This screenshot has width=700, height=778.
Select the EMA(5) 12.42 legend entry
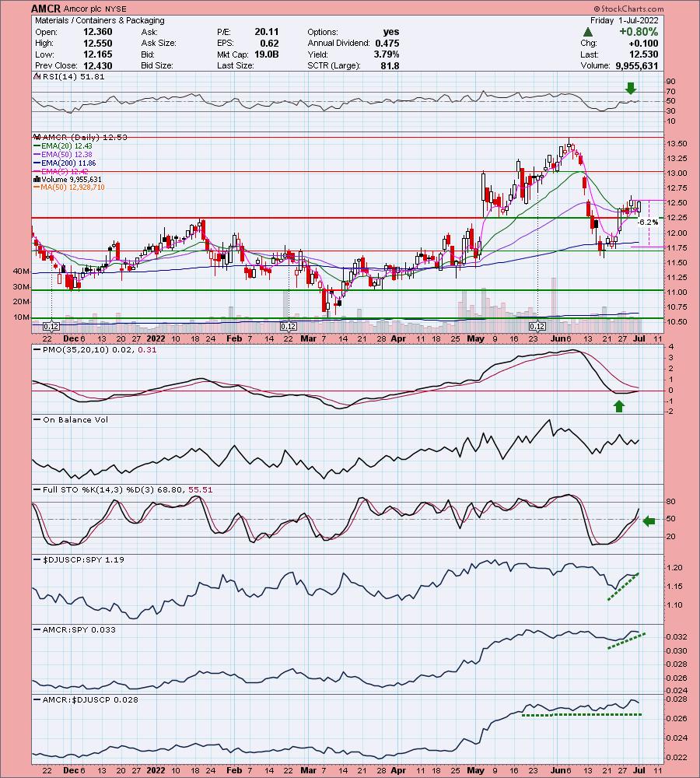(61, 171)
